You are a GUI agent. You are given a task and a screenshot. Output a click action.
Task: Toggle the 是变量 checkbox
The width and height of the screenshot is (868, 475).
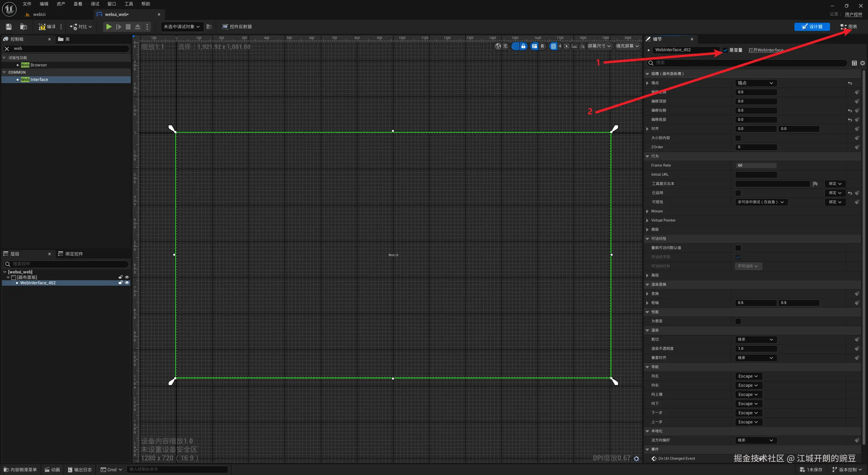coord(725,50)
